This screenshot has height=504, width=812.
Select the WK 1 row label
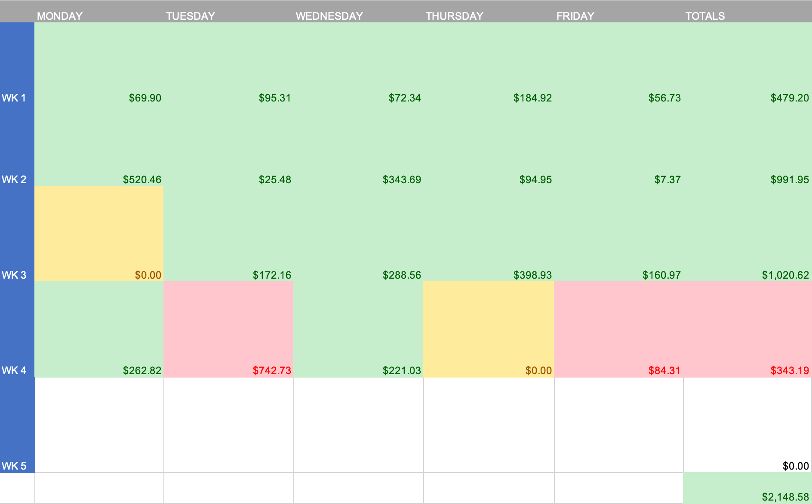[x=14, y=98]
